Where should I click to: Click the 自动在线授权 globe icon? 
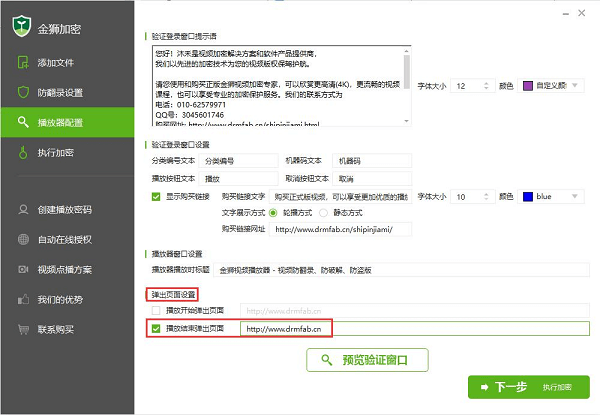(x=23, y=239)
